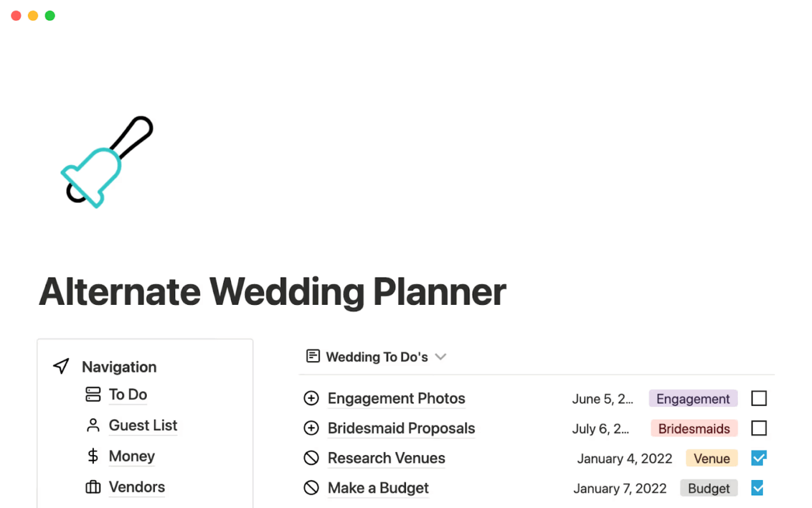Viewport: 812px width, 508px height.
Task: Select the Research Venues task title
Action: (x=386, y=458)
